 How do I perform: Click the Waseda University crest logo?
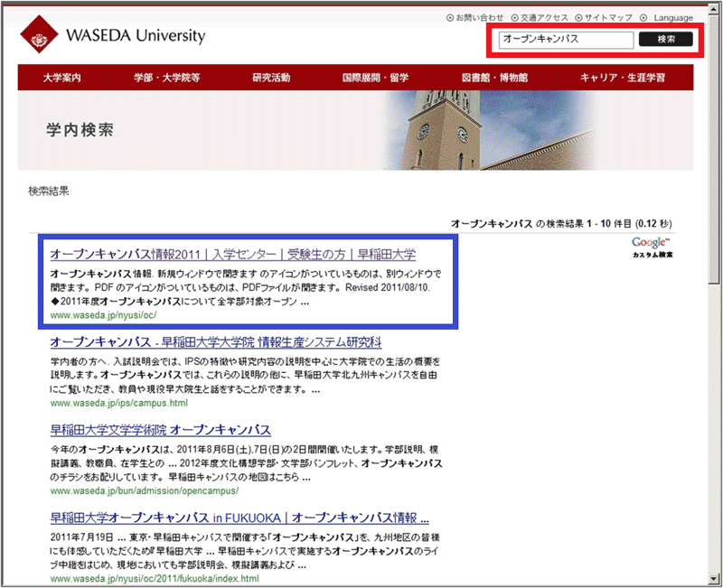(x=40, y=37)
